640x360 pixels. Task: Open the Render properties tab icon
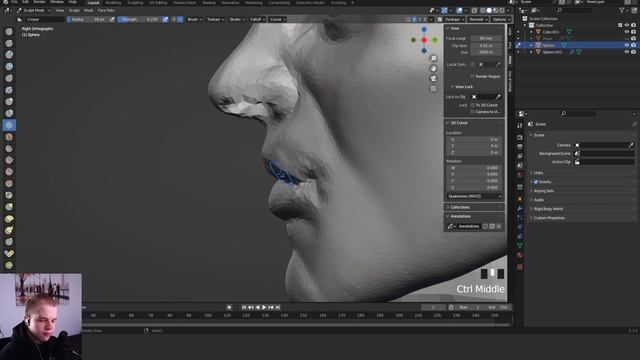click(520, 138)
